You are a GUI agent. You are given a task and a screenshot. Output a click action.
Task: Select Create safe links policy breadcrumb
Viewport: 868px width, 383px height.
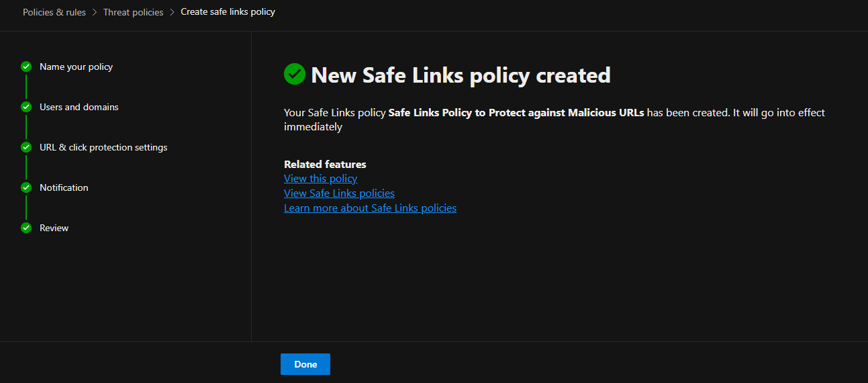coord(228,12)
